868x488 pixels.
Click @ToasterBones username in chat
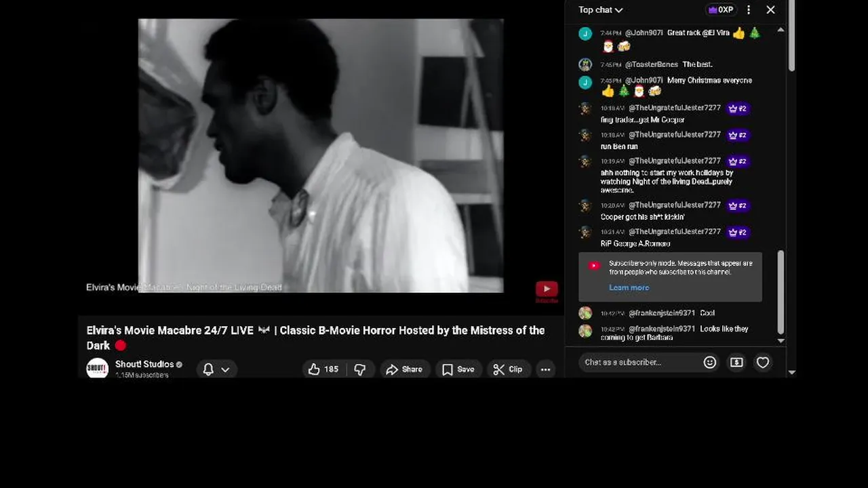click(x=652, y=64)
